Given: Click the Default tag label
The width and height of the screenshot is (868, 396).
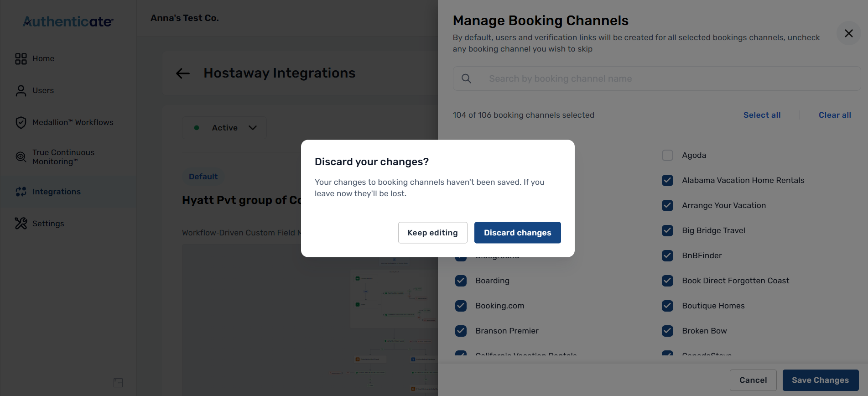Looking at the screenshot, I should [x=203, y=177].
